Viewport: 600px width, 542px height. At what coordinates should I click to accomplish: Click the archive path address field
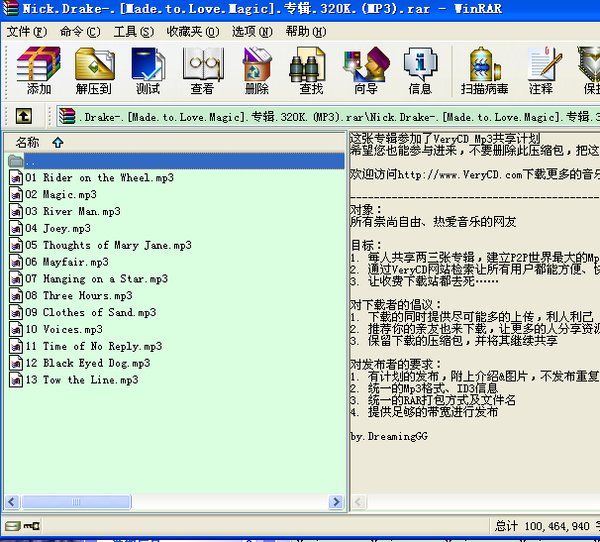coord(328,116)
